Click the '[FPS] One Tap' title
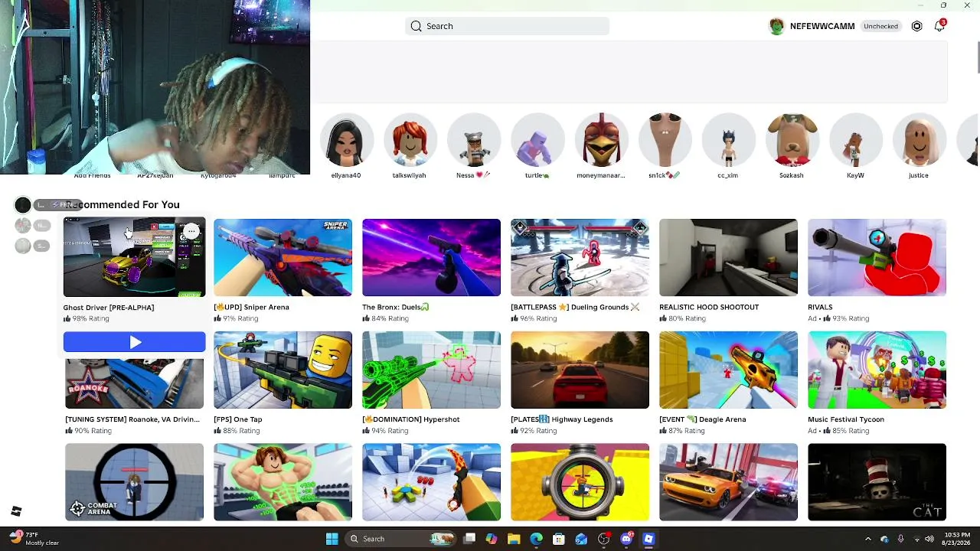 (x=238, y=419)
